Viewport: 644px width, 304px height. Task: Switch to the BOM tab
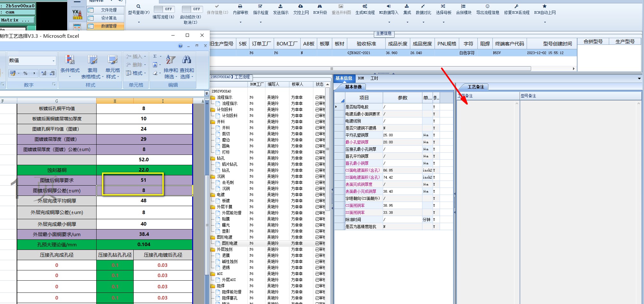pyautogui.click(x=361, y=78)
